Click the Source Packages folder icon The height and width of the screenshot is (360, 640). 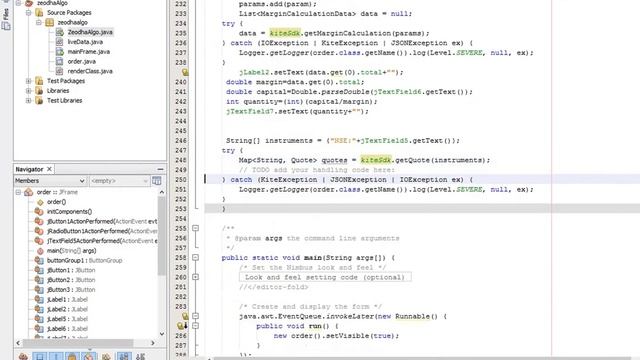39,13
